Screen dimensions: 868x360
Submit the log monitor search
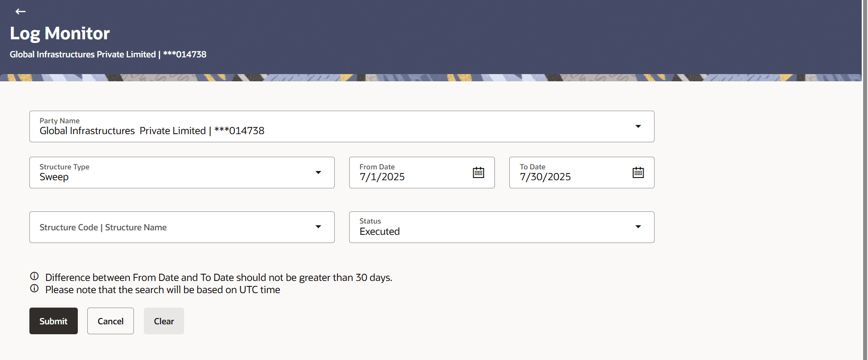(x=53, y=321)
